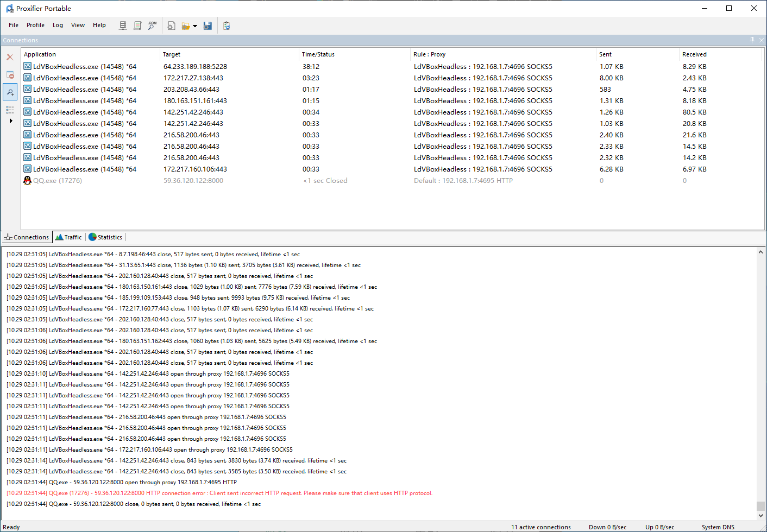This screenshot has width=767, height=532.
Task: Toggle pin on Connections panel
Action: pyautogui.click(x=752, y=40)
